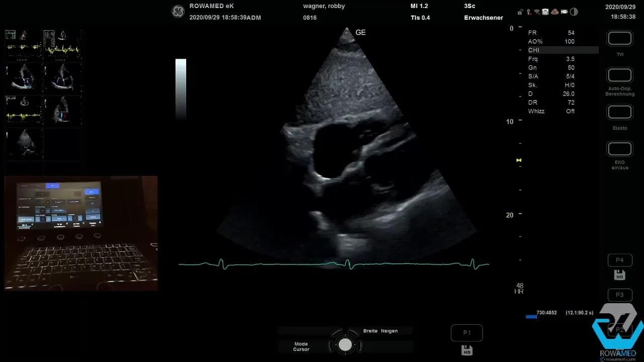Click the GE logo icon
The height and width of the screenshot is (362, 644).
178,12
